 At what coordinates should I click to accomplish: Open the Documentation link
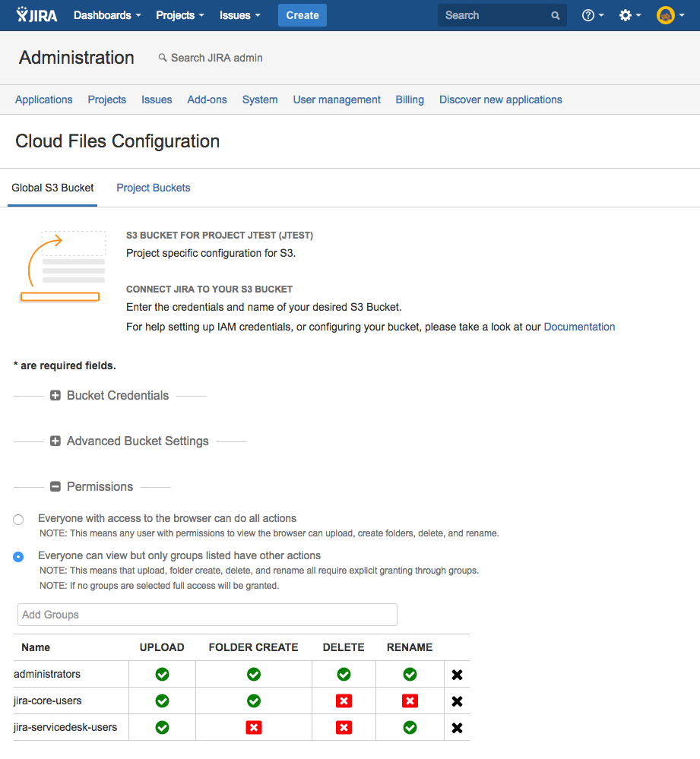579,327
